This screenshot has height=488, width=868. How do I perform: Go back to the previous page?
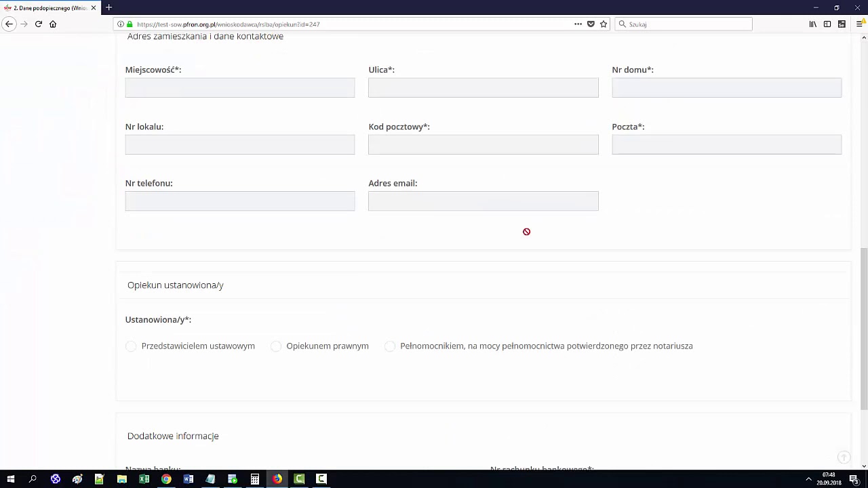9,24
